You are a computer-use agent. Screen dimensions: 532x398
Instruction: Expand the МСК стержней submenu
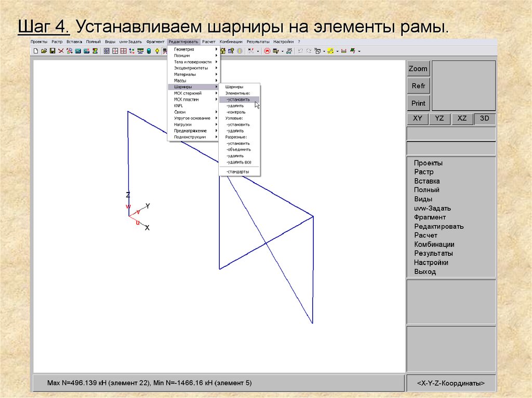194,93
